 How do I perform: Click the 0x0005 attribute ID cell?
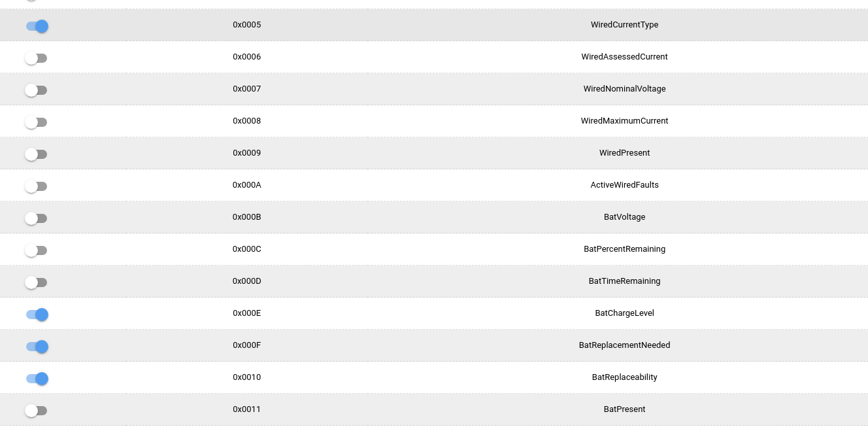click(x=246, y=25)
